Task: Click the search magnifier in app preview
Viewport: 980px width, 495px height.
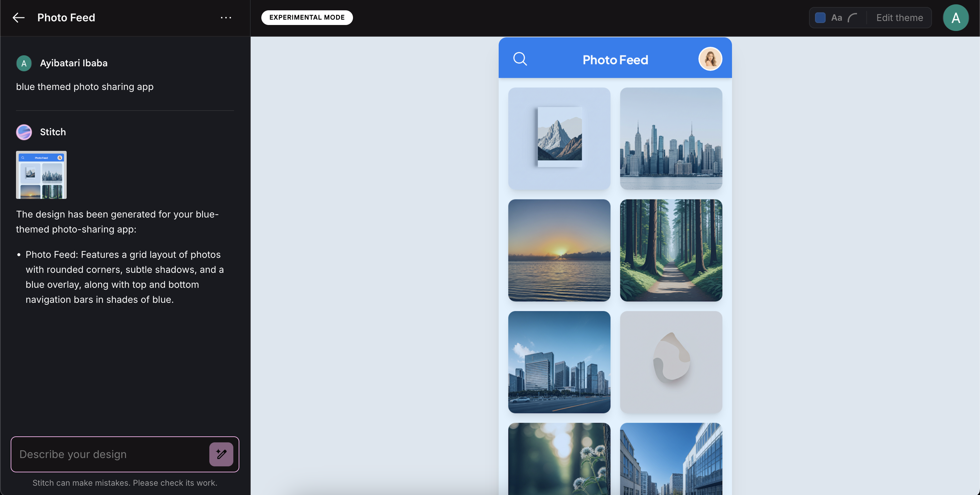Action: (520, 59)
